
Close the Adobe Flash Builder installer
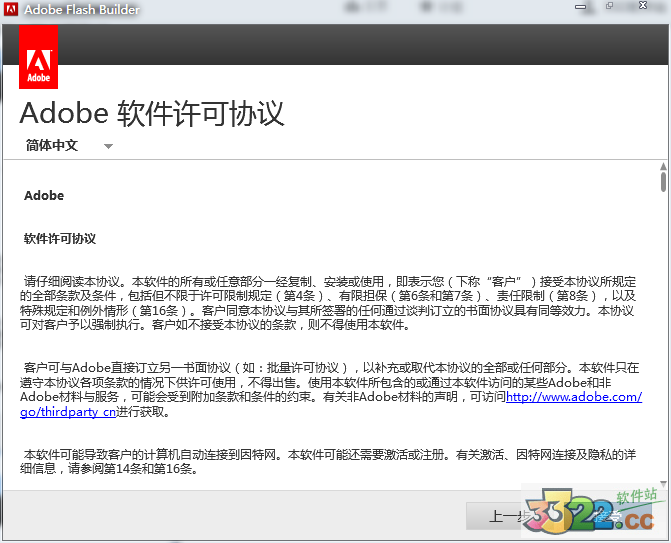coord(642,5)
